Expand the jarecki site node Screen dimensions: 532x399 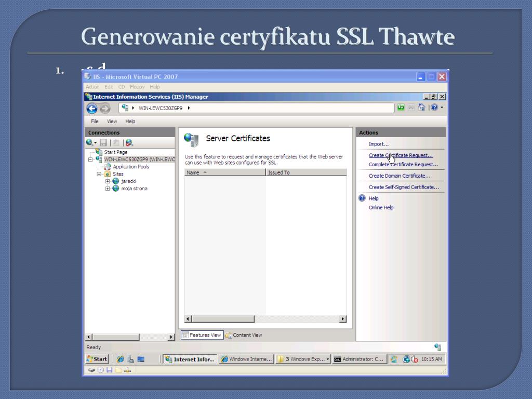click(108, 181)
